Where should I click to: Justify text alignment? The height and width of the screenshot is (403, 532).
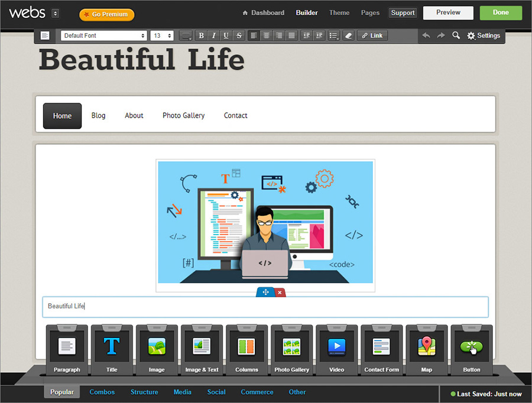(291, 35)
